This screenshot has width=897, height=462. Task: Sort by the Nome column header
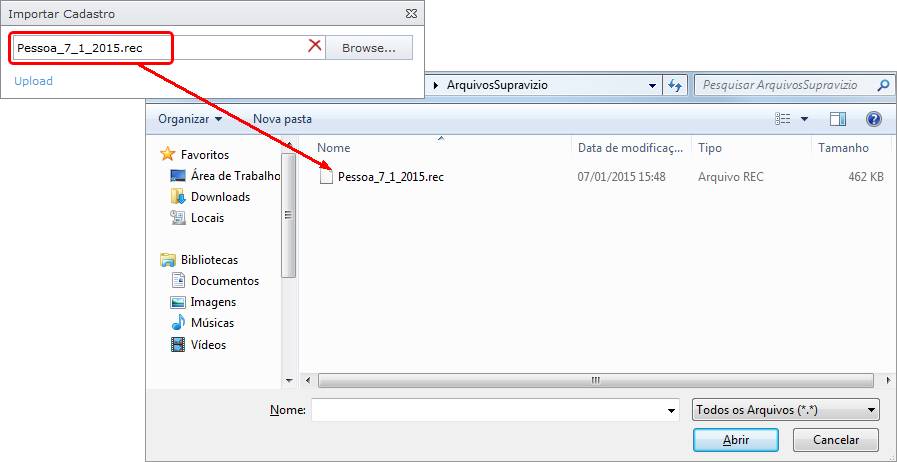pyautogui.click(x=334, y=148)
